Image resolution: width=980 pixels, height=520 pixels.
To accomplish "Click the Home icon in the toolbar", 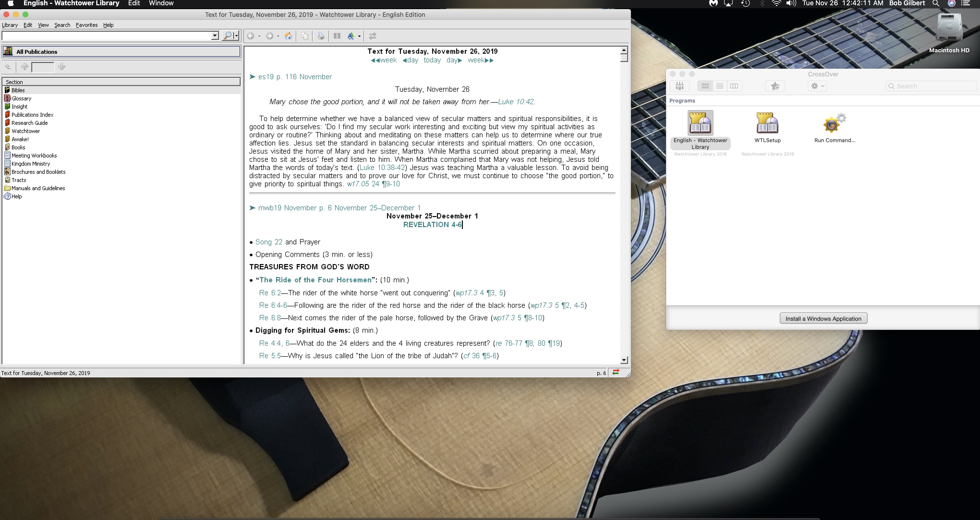I will (288, 36).
